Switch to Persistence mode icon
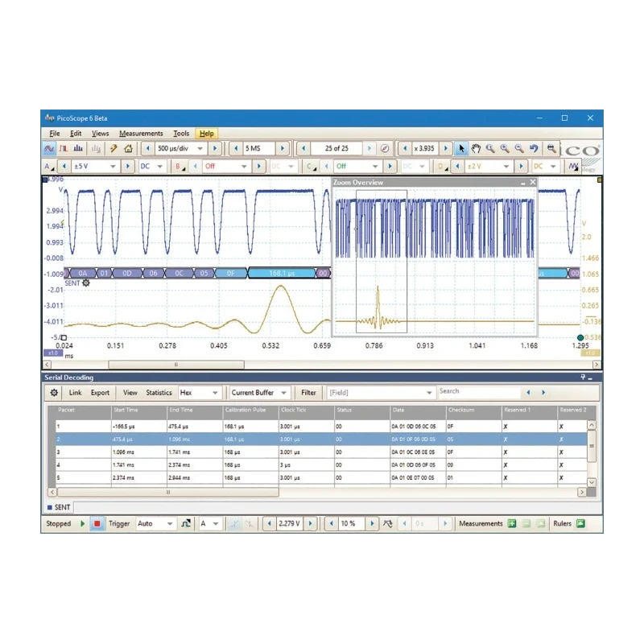644x644 pixels. tap(64, 149)
